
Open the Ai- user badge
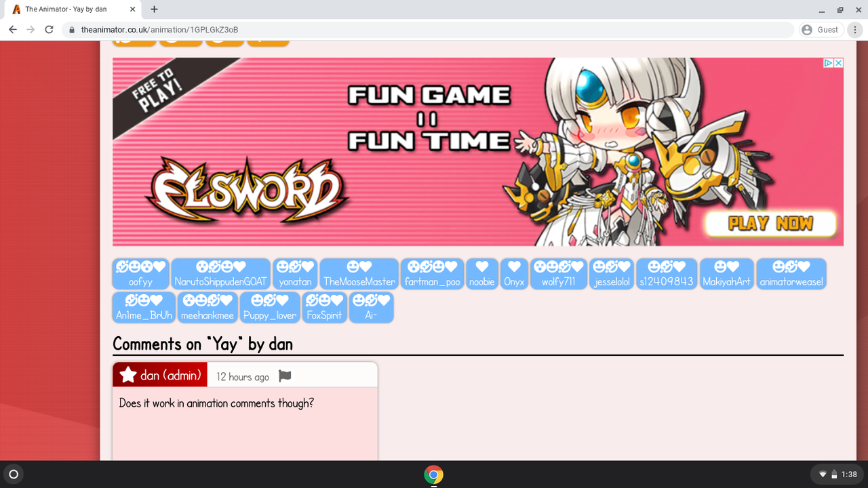(x=371, y=308)
